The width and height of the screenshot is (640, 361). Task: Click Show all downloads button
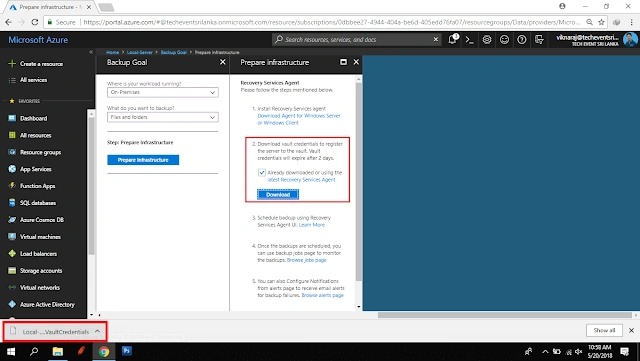point(604,330)
